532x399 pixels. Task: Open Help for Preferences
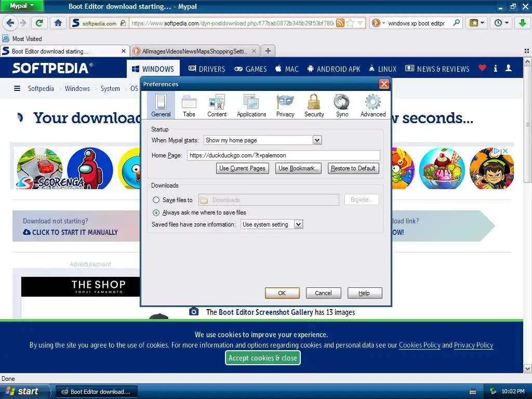[364, 293]
